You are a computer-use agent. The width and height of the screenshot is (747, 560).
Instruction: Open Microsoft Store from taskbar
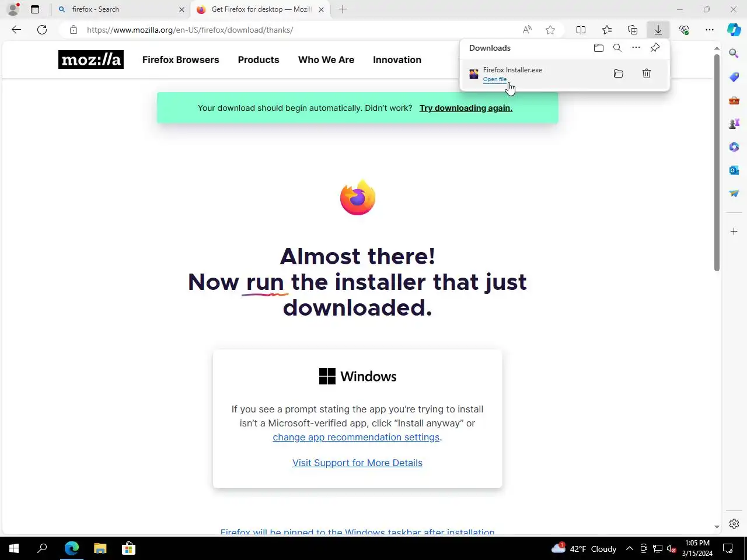click(128, 548)
